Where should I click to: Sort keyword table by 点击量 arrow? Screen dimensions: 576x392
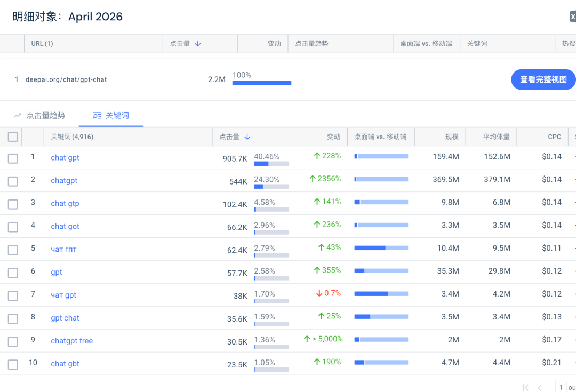[247, 137]
